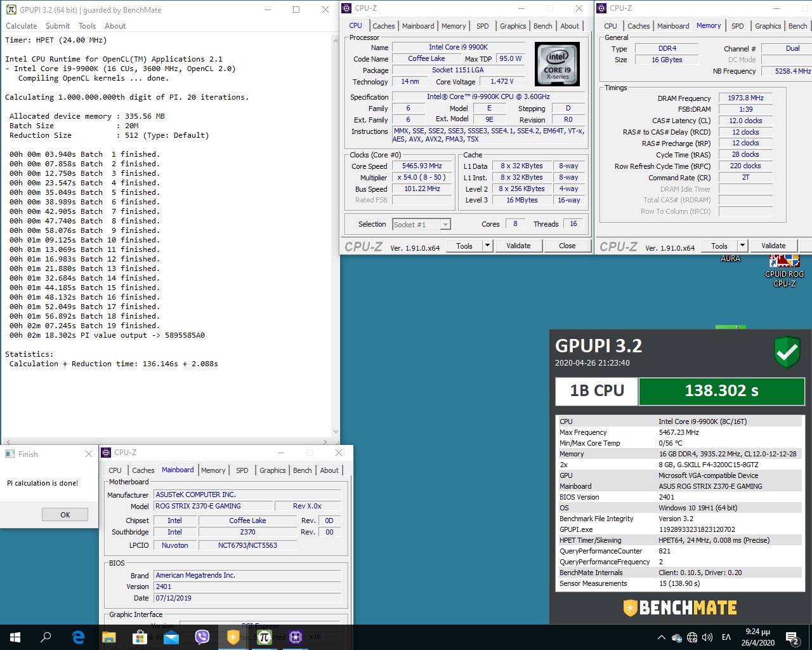Click the 'x 54.0 ( 8 - 50 )' multiplier value
812x650 pixels.
[422, 177]
